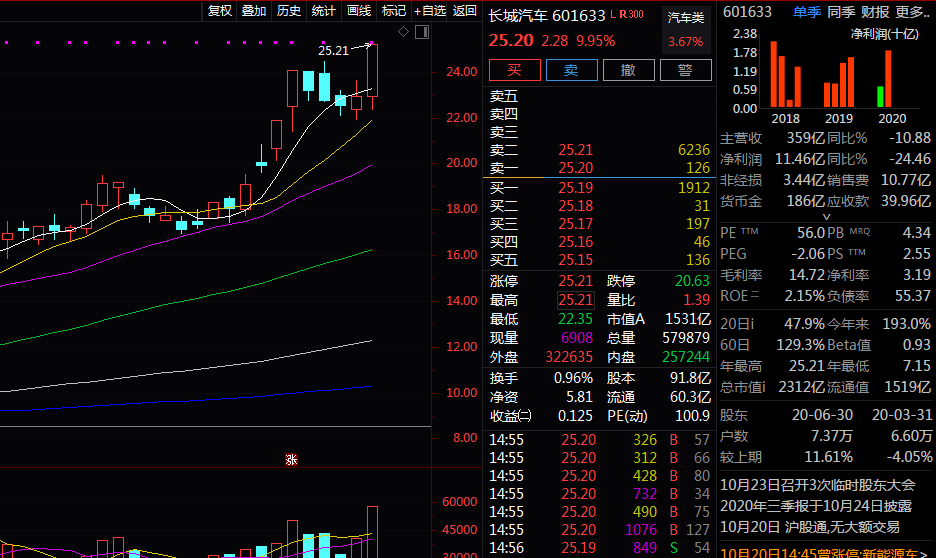Click the green 2020 profit bar
Screen dimensions: 936x558
click(x=880, y=97)
